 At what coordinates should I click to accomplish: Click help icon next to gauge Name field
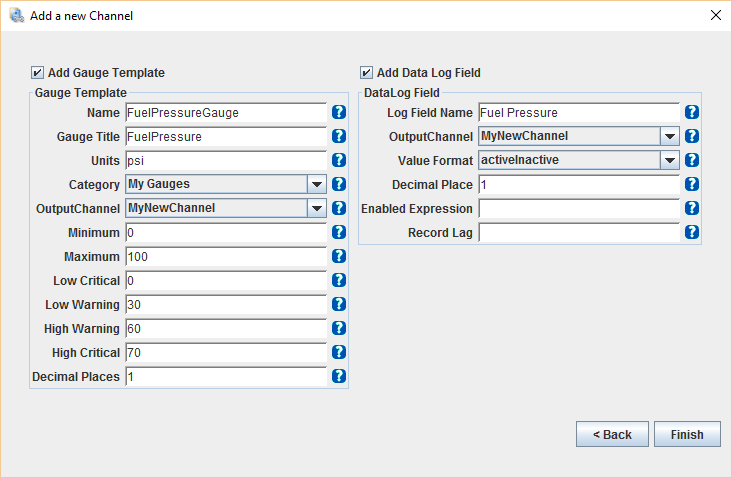coord(339,112)
